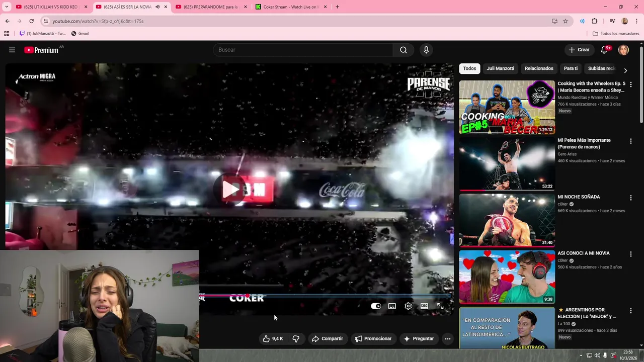
Task: Reload the page in Chrome
Action: click(x=31, y=21)
